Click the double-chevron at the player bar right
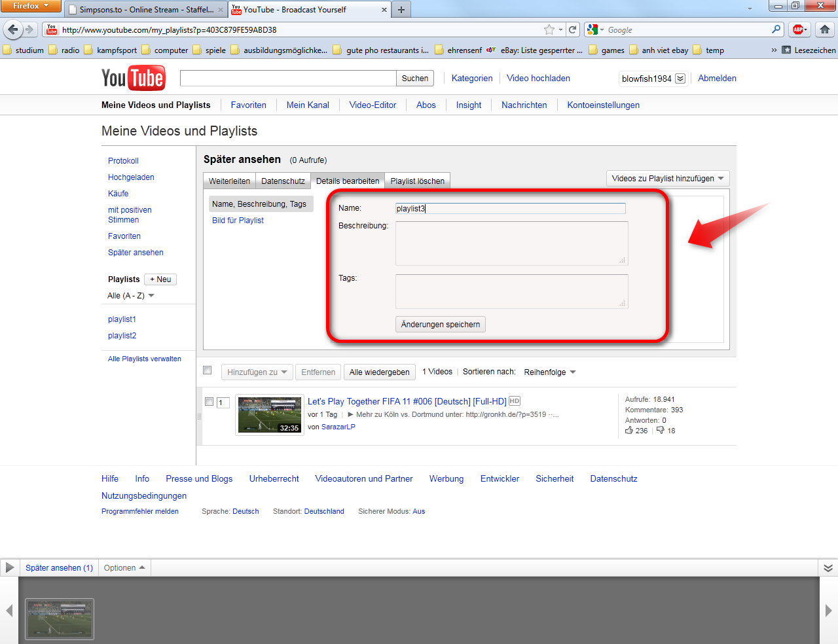The height and width of the screenshot is (644, 838). point(828,567)
